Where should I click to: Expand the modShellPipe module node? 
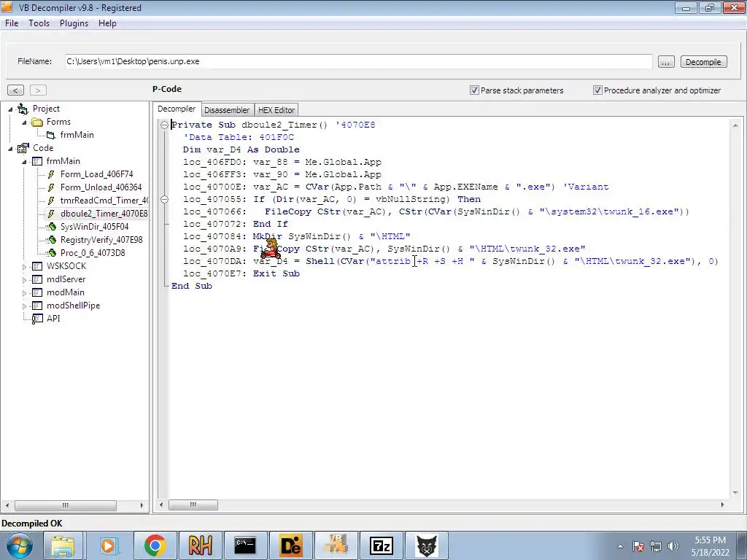pyautogui.click(x=24, y=306)
